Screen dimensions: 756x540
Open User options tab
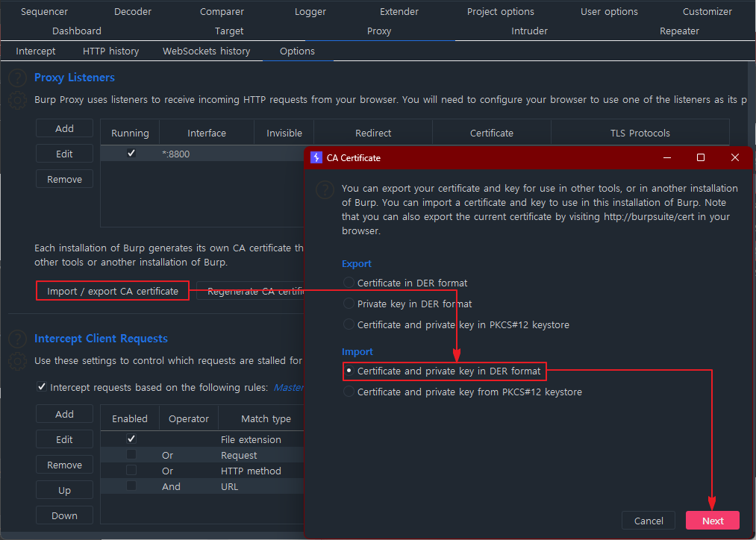[609, 12]
